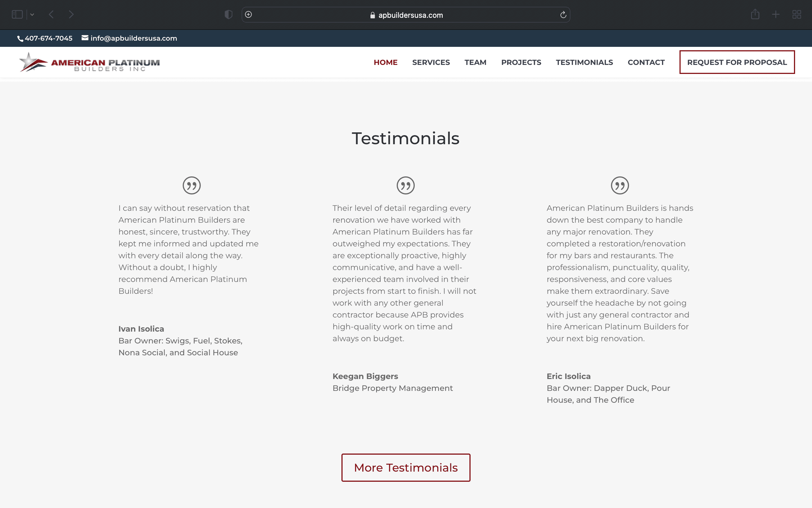Open the TESTIMONIALS menu item
Screen dimensions: 812x508
click(584, 62)
